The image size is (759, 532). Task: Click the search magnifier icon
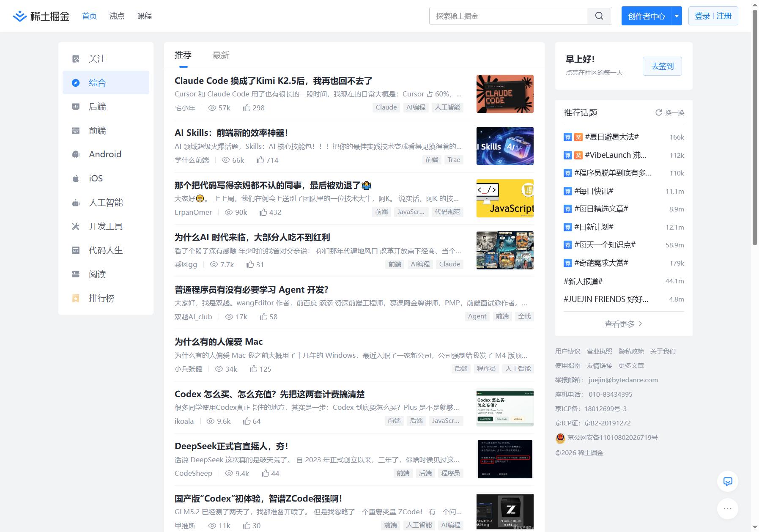pos(599,16)
